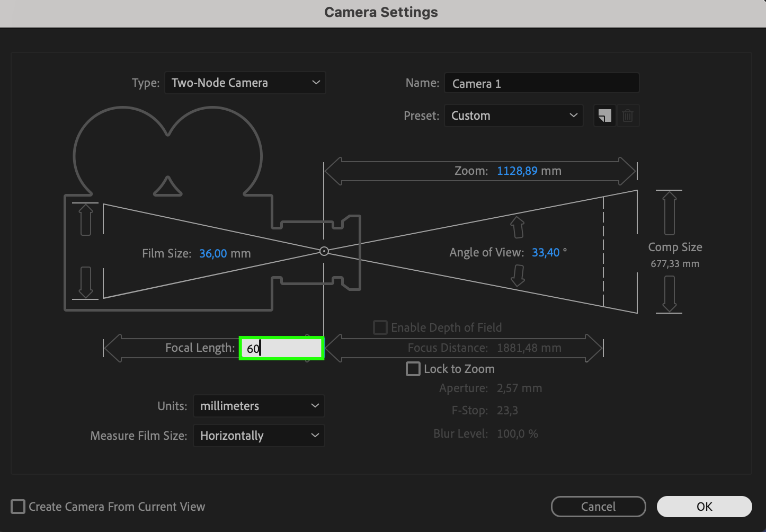Click the Film Size down arrow

tap(86, 282)
